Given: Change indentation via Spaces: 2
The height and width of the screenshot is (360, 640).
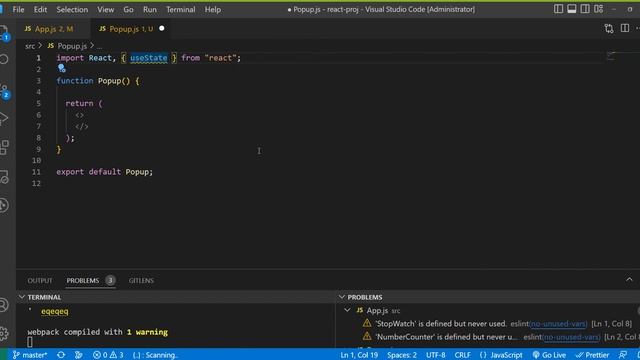Looking at the screenshot, I should coord(402,355).
